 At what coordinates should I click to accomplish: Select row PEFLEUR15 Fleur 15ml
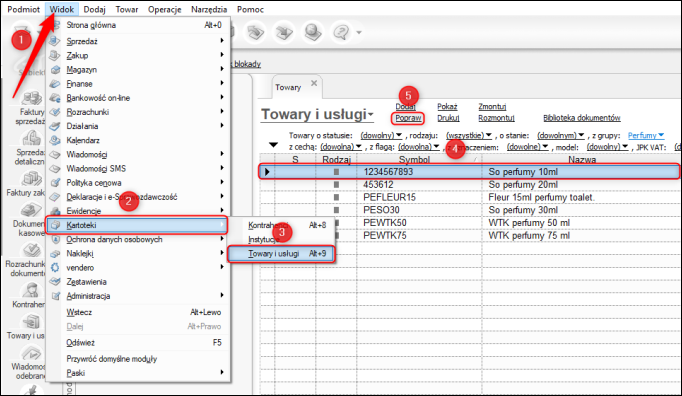tap(470, 197)
